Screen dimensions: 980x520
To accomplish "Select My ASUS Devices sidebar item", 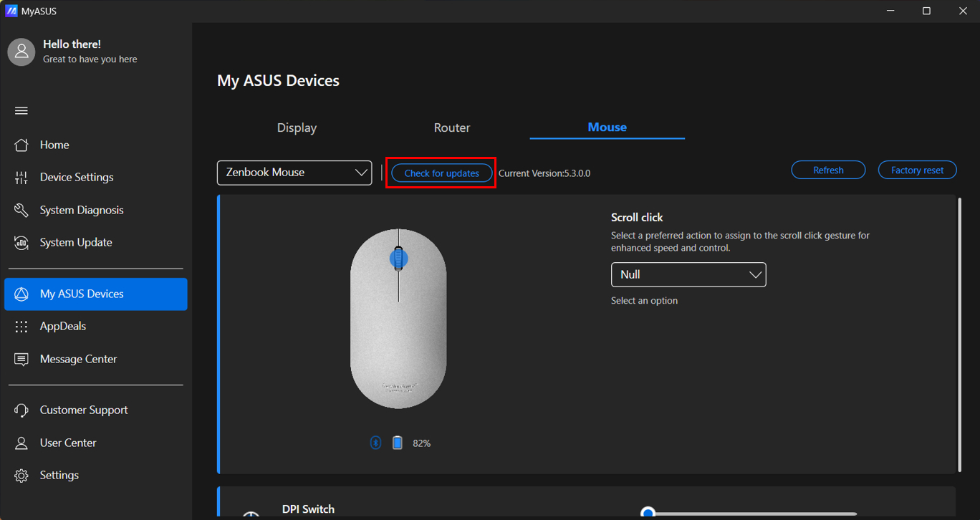I will 96,294.
